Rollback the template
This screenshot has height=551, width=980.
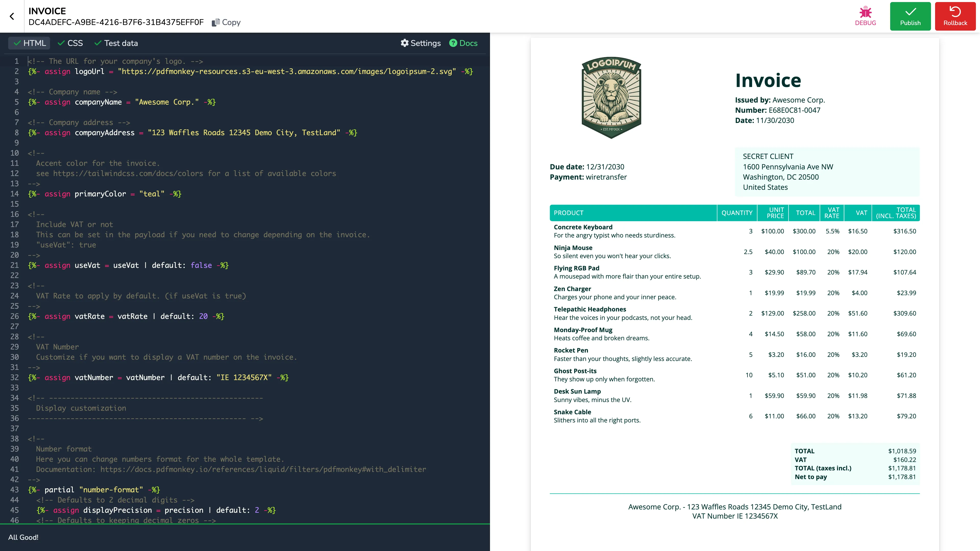pos(955,16)
